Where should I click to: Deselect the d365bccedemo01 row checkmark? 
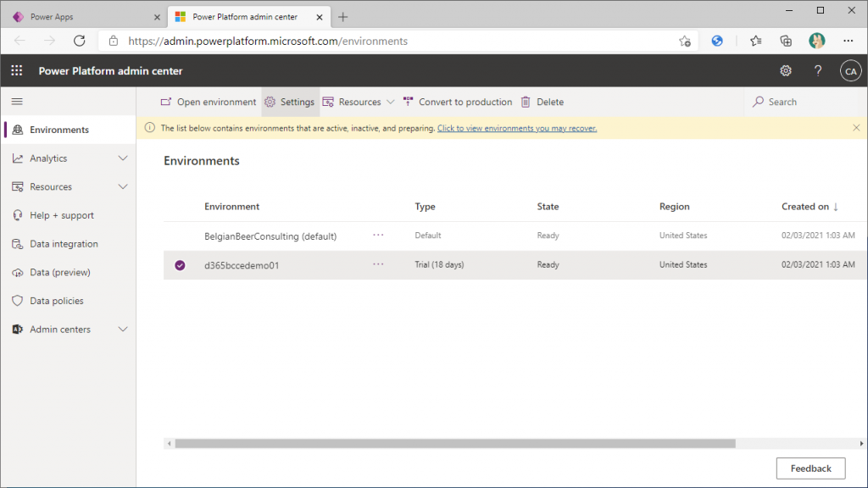click(180, 265)
